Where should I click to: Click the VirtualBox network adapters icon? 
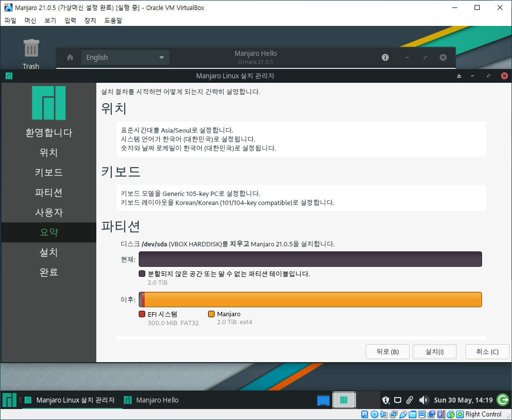pyautogui.click(x=393, y=415)
